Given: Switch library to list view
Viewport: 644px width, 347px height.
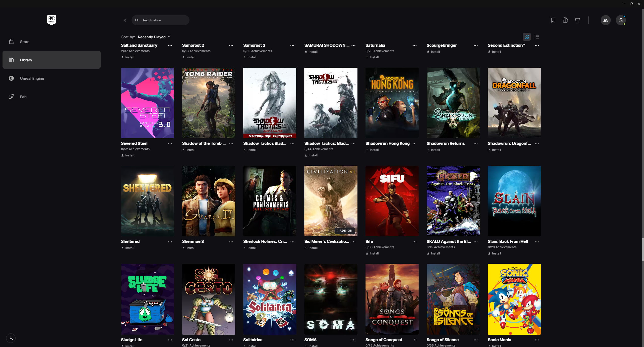Looking at the screenshot, I should (x=537, y=37).
